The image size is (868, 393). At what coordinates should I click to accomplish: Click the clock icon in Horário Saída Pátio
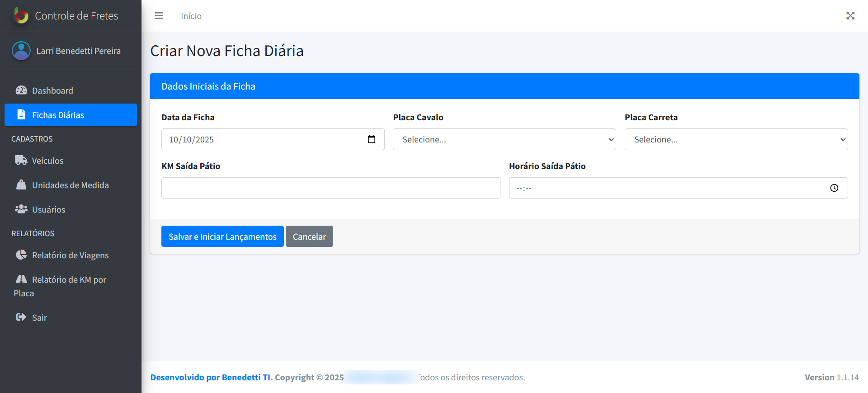coord(834,188)
